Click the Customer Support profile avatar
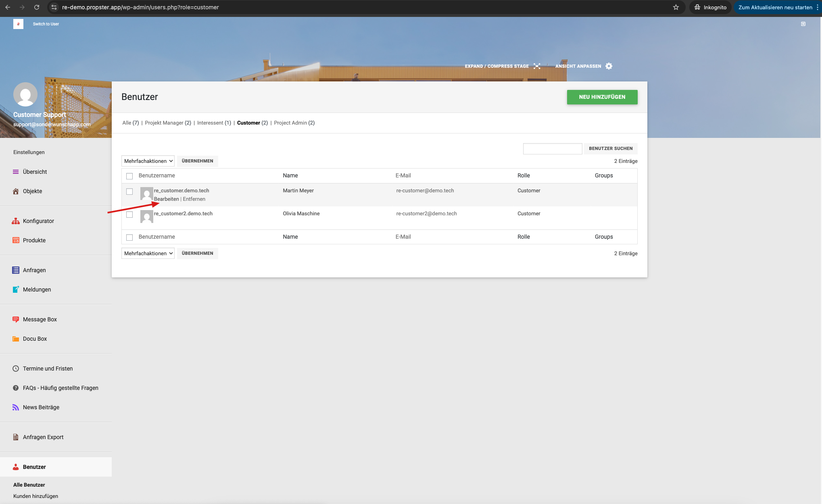822x504 pixels. pyautogui.click(x=25, y=95)
